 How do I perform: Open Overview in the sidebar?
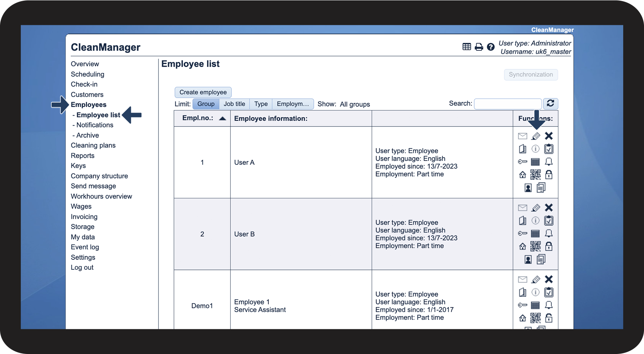click(85, 64)
